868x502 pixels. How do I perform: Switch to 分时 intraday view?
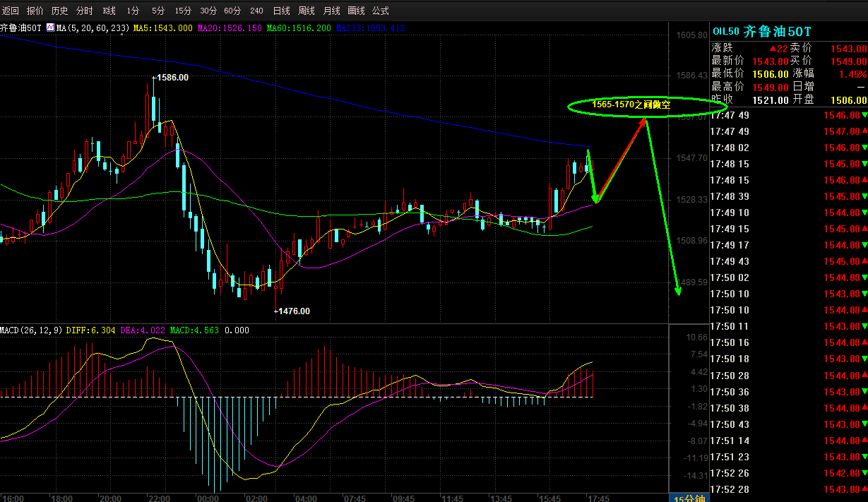point(84,11)
